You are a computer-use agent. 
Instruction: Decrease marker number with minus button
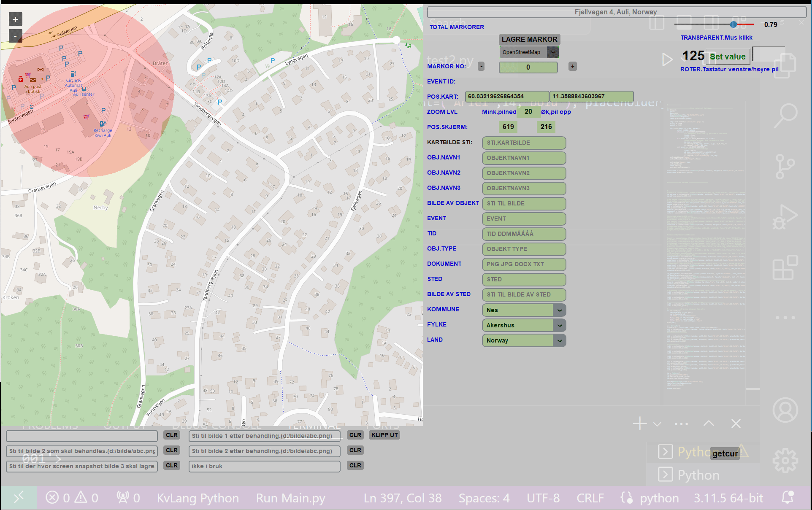[x=481, y=66]
